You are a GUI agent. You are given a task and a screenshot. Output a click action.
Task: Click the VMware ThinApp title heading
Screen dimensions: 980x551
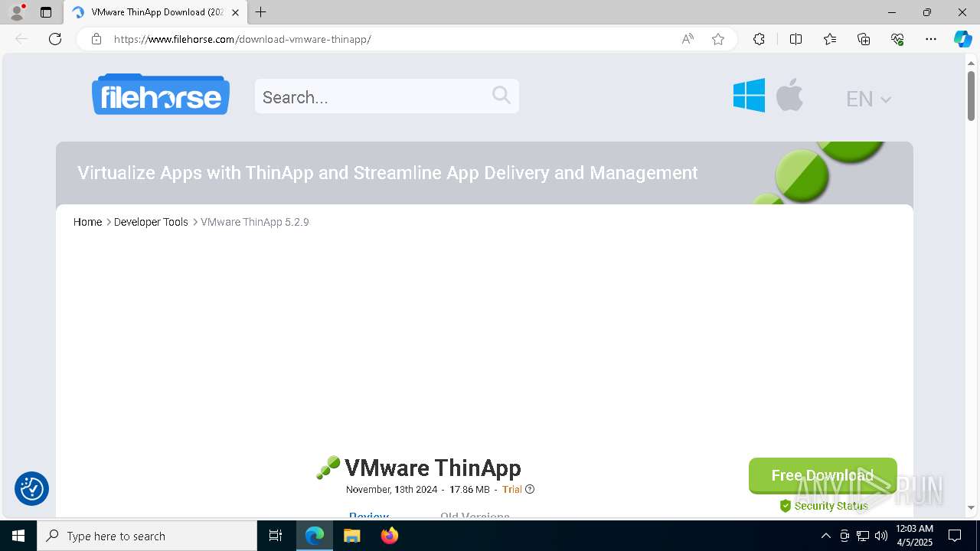pos(433,468)
